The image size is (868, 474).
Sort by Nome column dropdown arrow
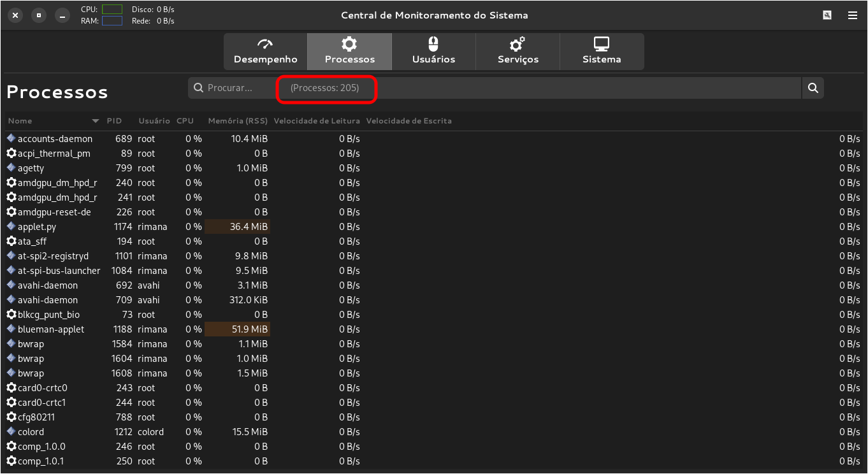96,121
